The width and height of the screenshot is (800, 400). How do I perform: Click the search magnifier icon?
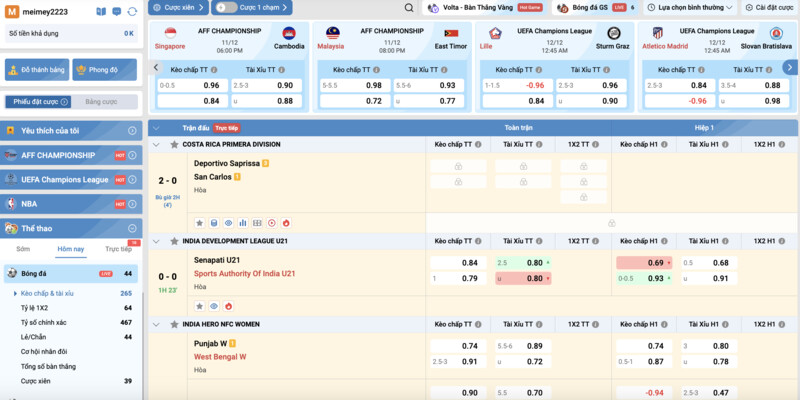(409, 8)
